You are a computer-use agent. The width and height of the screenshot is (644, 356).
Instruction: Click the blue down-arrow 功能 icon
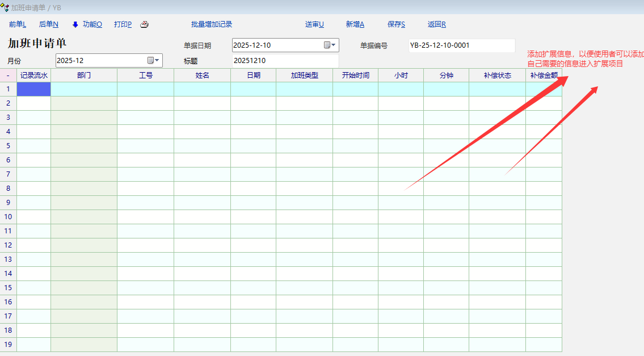[x=75, y=24]
